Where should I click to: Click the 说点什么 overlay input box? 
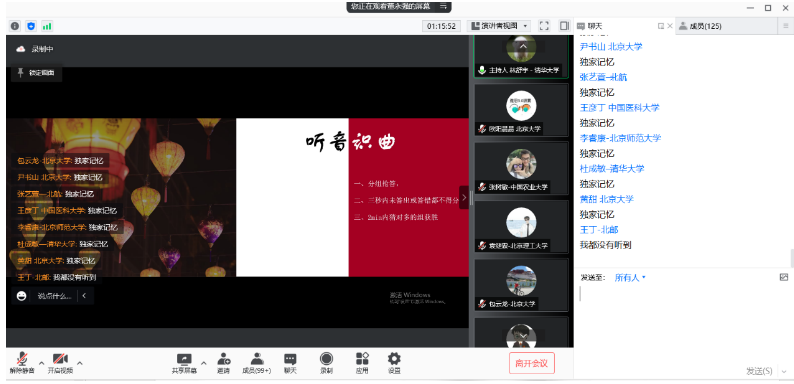pos(56,296)
